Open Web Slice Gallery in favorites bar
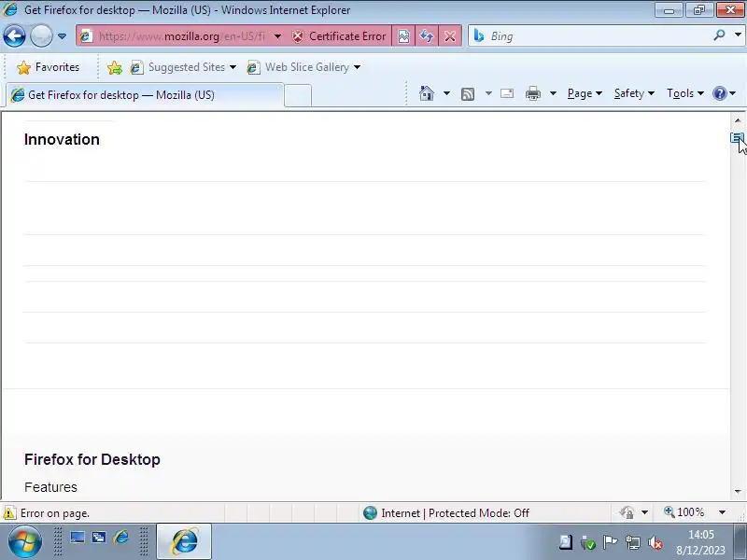Image resolution: width=747 pixels, height=560 pixels. 303,67
